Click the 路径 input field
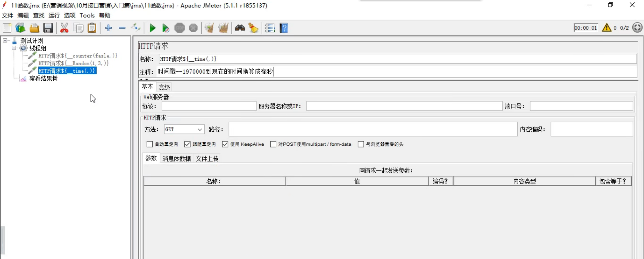 [x=373, y=129]
